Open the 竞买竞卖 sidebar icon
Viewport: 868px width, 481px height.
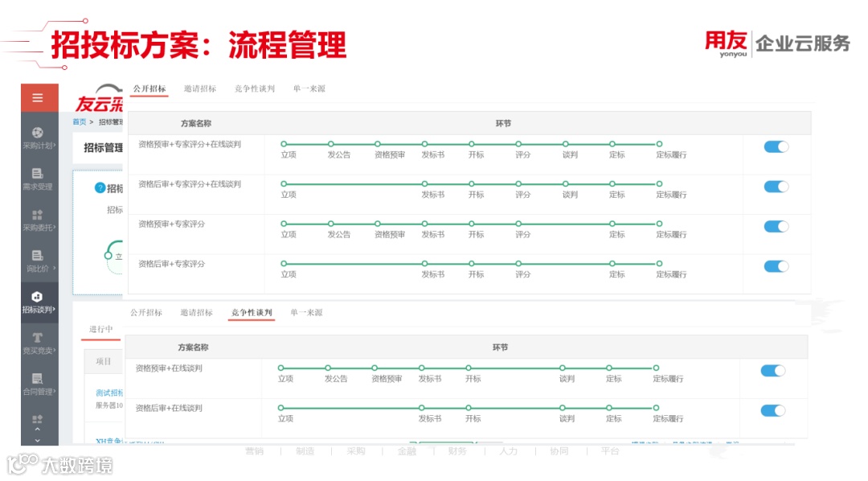click(x=38, y=338)
